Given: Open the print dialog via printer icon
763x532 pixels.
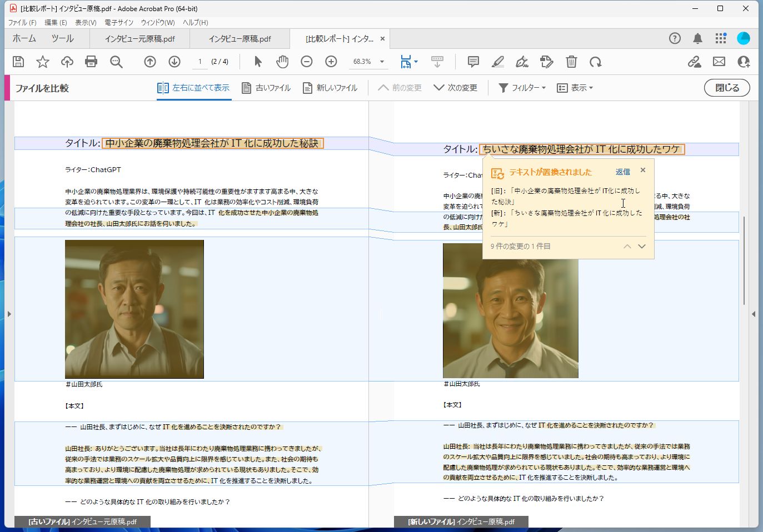Looking at the screenshot, I should coord(91,62).
